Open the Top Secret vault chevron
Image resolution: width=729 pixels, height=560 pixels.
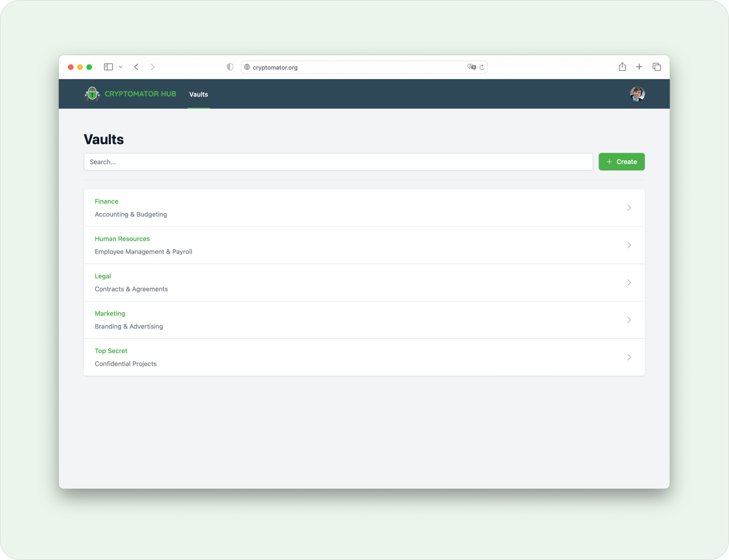629,357
